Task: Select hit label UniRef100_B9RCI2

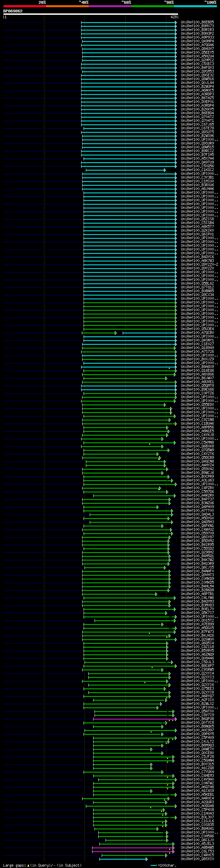Action: point(197,151)
